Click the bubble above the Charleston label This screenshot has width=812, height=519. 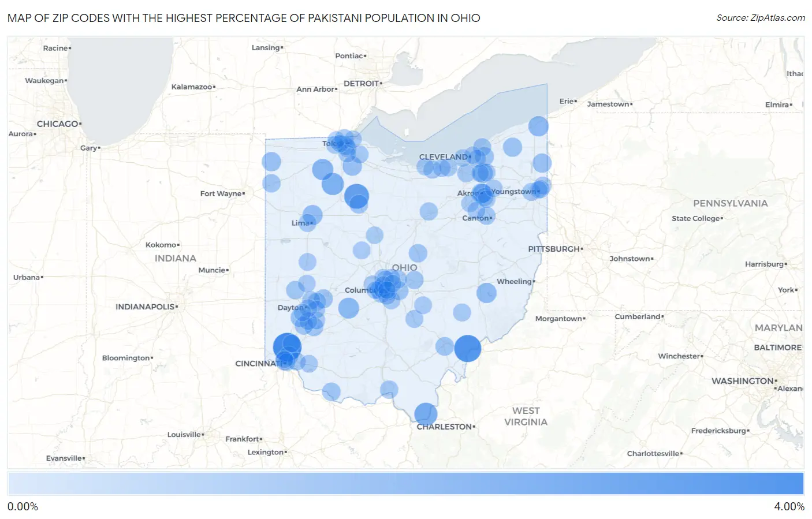pos(426,414)
